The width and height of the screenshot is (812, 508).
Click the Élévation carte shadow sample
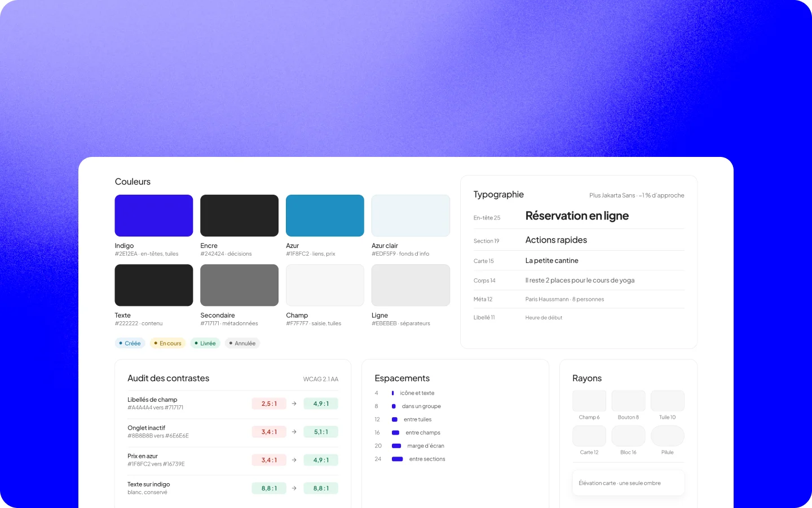click(x=628, y=483)
